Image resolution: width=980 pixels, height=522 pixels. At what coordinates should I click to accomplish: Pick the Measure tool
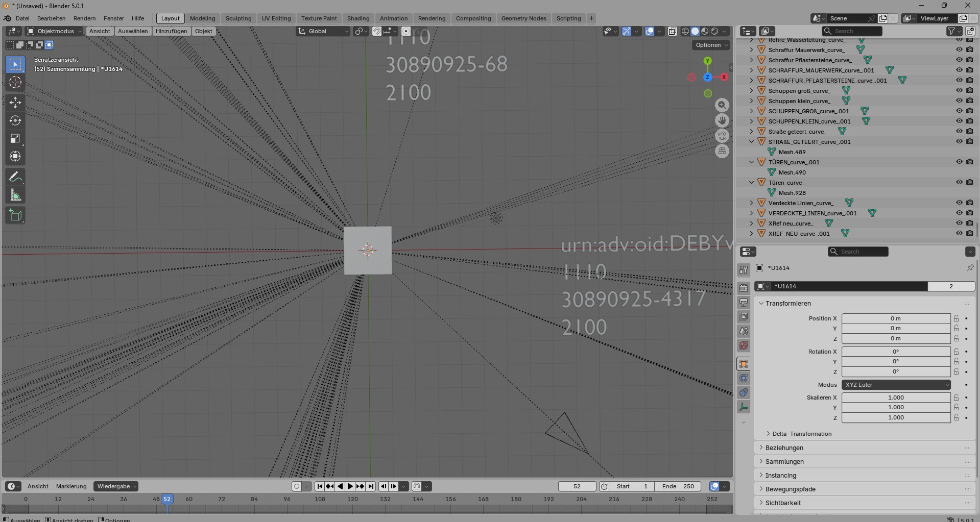point(15,195)
